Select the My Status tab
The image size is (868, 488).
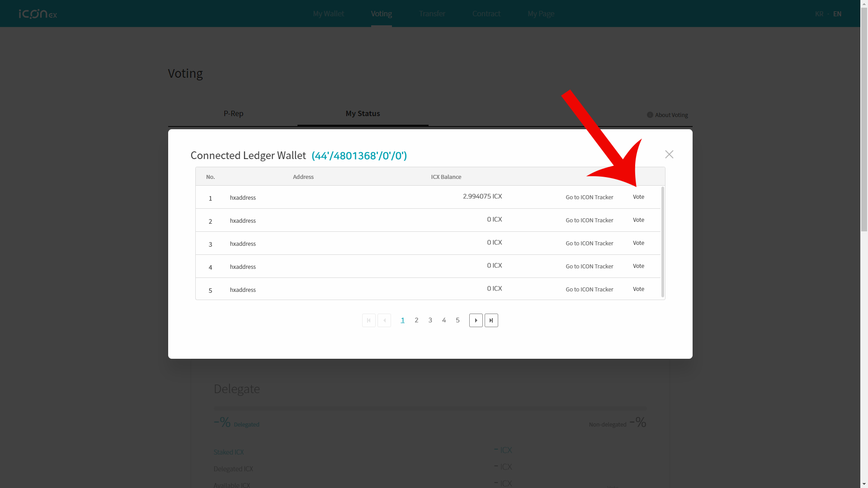tap(363, 113)
